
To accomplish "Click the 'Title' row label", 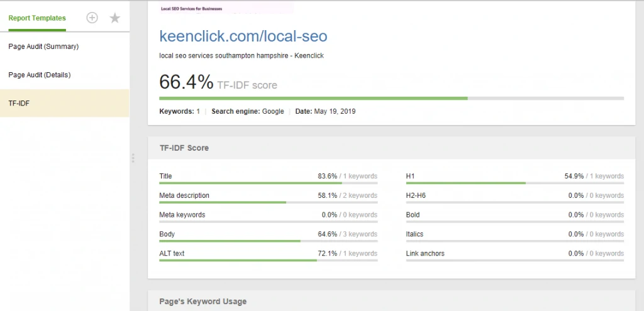I will click(x=165, y=176).
